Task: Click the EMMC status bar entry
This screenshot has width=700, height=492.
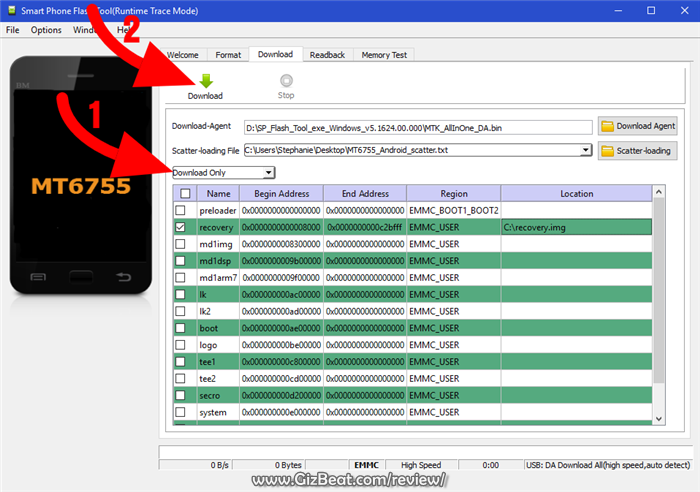Action: pyautogui.click(x=367, y=465)
